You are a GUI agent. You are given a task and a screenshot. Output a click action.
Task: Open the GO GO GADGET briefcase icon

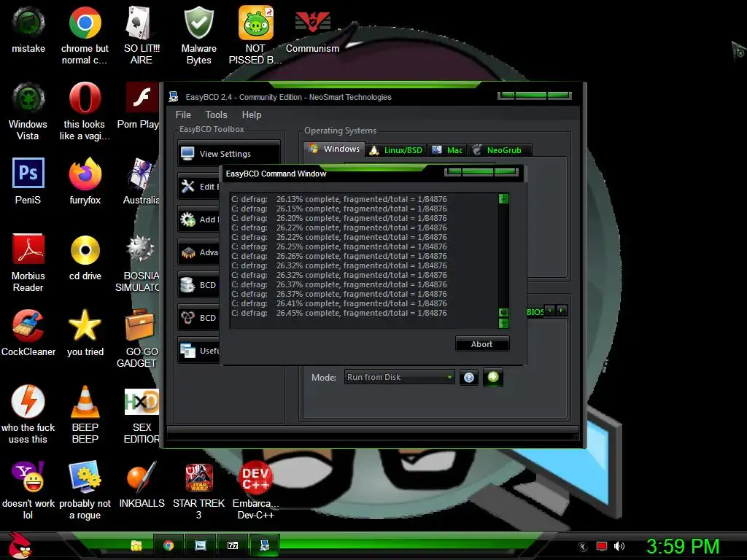(139, 338)
